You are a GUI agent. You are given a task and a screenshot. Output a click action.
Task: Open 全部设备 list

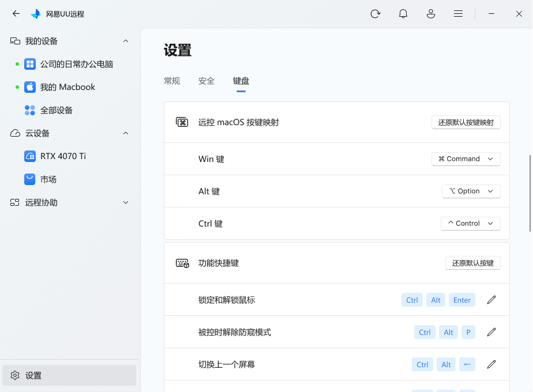tap(57, 110)
